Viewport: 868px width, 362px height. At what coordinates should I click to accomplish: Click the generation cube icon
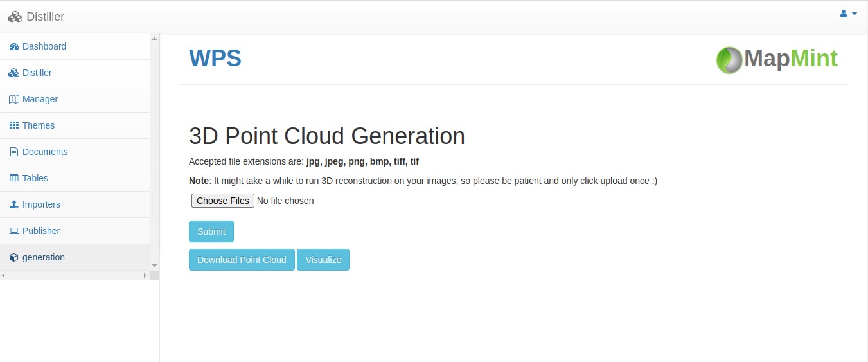(14, 258)
